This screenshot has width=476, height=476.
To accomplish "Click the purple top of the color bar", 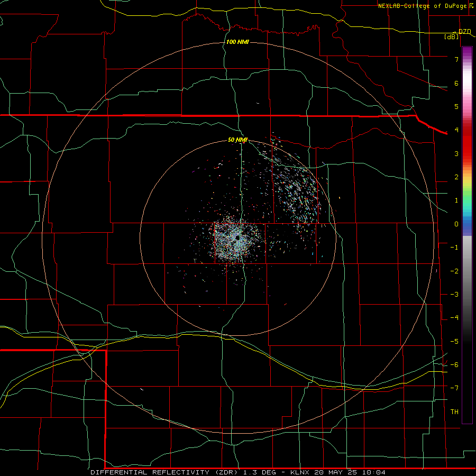I will (x=467, y=52).
